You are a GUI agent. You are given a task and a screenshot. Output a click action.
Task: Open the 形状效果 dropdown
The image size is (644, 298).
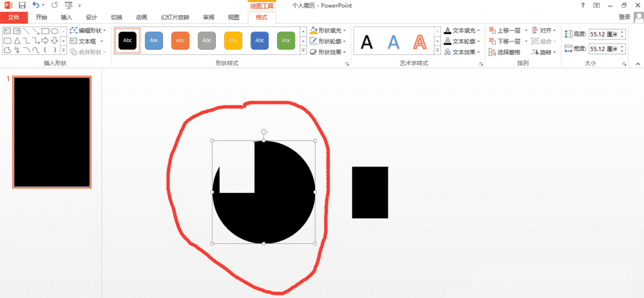click(328, 52)
